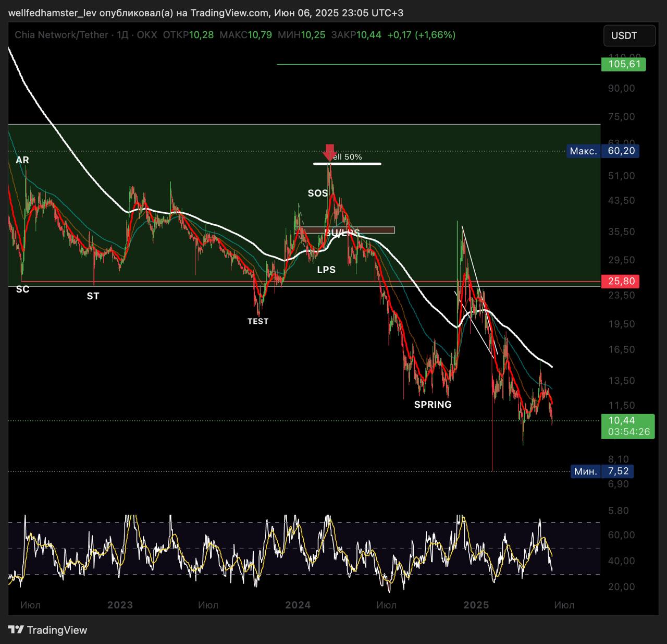Click the 23,50 price axis value
Image resolution: width=667 pixels, height=644 pixels.
[x=622, y=296]
